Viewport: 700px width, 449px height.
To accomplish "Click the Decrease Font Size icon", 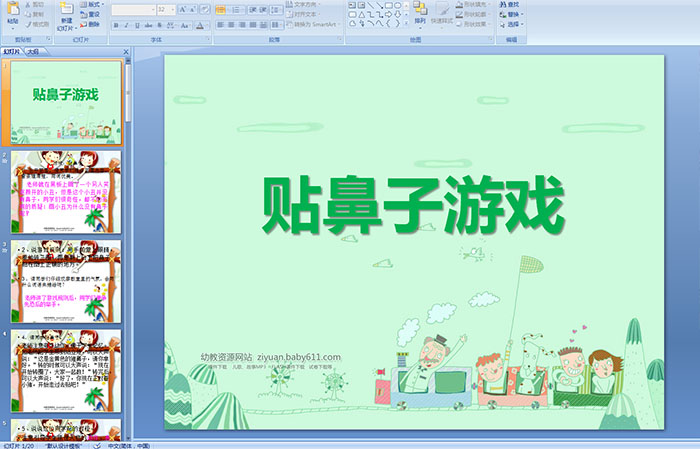I will (192, 9).
